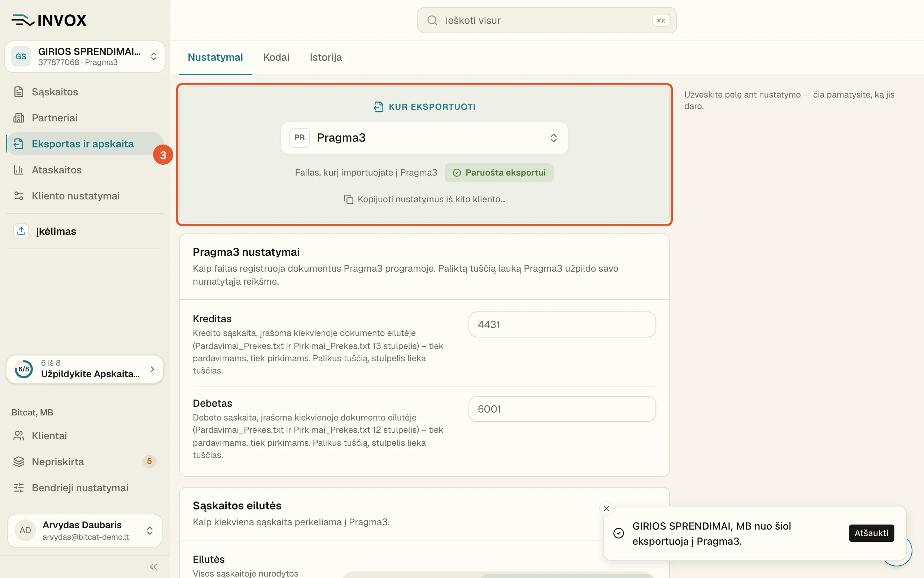Expand the Užpildykite Apskaita checklist arrow
This screenshot has width=924, height=578.
point(152,369)
